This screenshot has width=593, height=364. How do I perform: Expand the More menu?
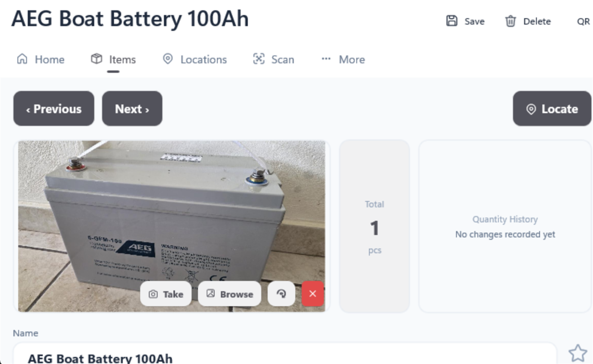[343, 59]
